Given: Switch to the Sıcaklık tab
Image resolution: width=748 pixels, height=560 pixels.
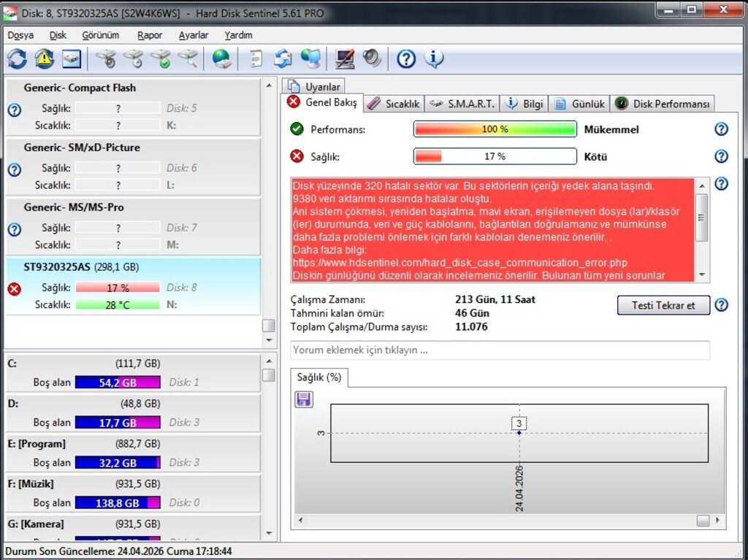Looking at the screenshot, I should pos(394,104).
